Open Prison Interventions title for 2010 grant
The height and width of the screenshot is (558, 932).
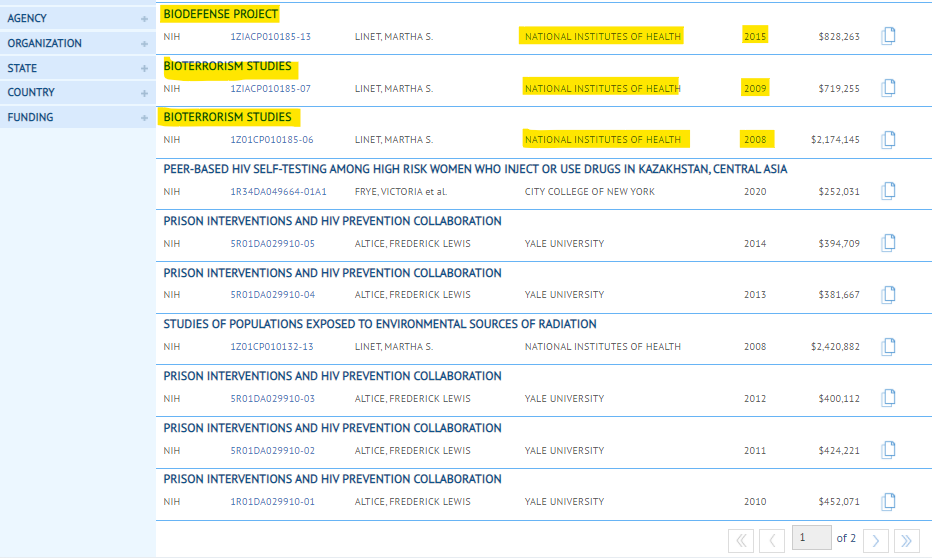tap(332, 479)
